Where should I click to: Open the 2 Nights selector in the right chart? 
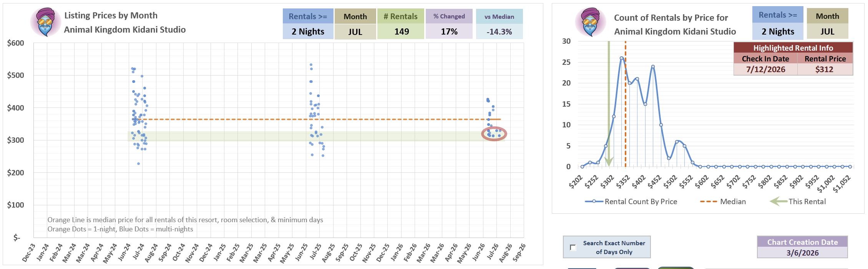coord(778,31)
